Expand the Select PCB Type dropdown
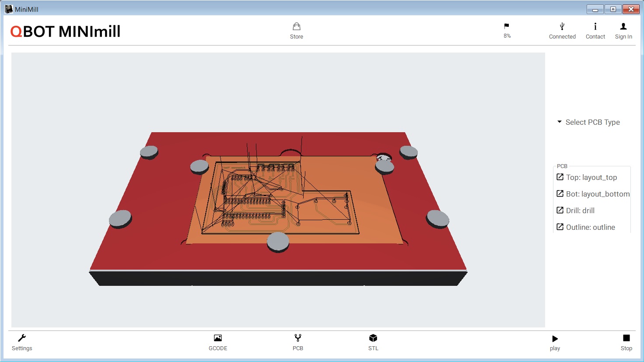This screenshot has height=362, width=644. pyautogui.click(x=588, y=122)
